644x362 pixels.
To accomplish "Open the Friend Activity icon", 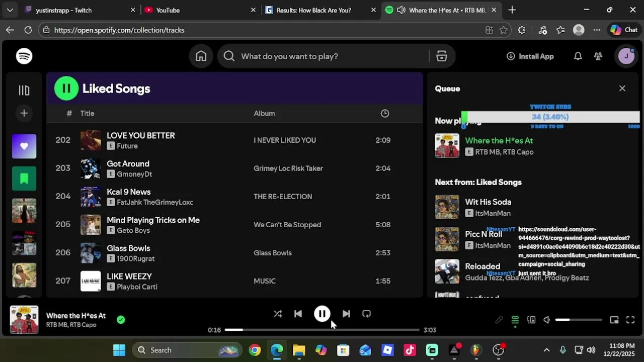I will [598, 56].
